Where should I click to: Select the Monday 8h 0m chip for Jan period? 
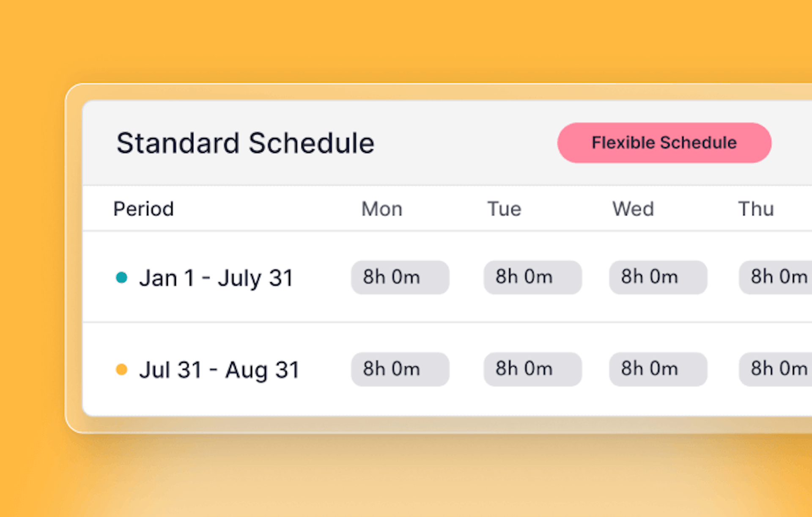[400, 278]
